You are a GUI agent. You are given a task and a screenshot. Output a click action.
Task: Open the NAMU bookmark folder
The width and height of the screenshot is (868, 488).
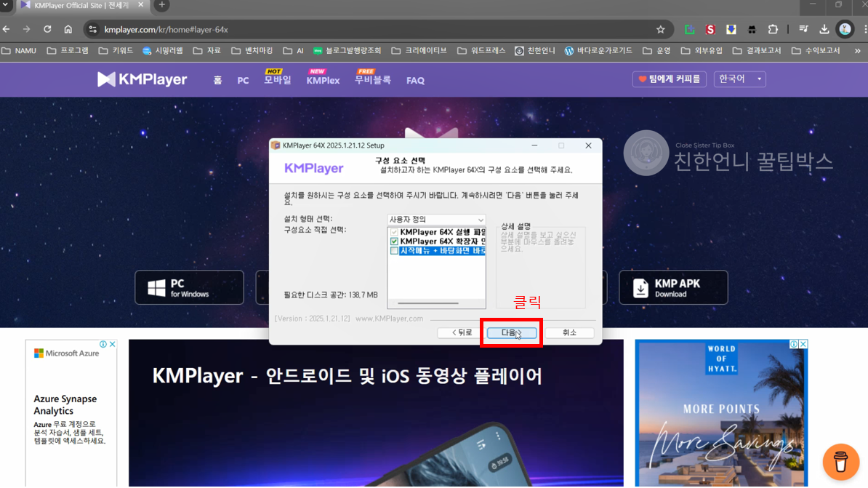tap(19, 50)
